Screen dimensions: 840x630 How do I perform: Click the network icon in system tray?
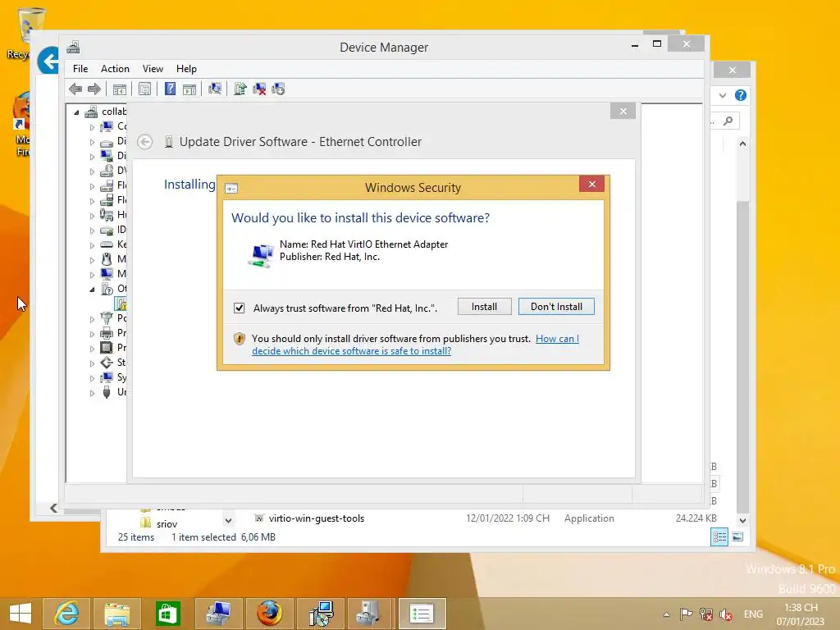tap(706, 614)
